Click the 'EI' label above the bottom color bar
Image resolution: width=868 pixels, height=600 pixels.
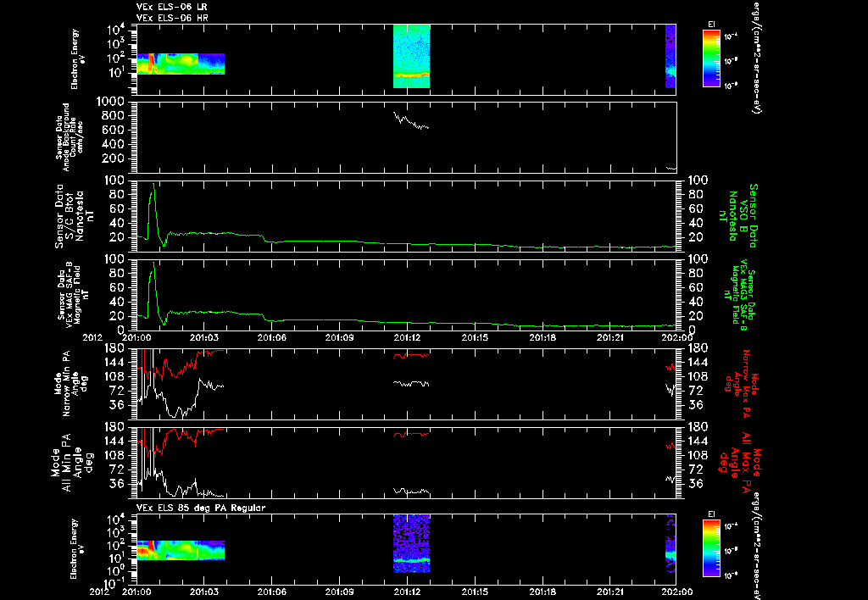click(x=711, y=514)
